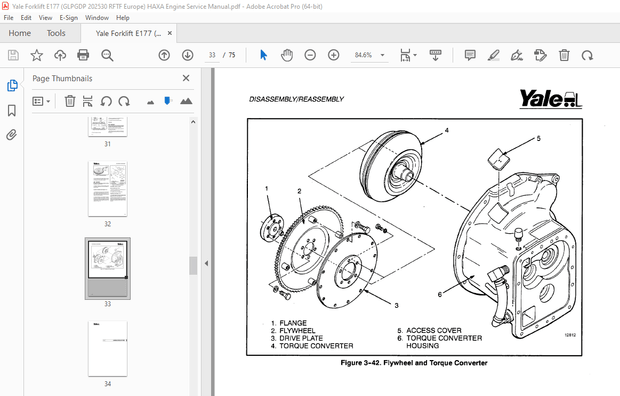Print the document with printer icon
This screenshot has width=620, height=396.
pyautogui.click(x=83, y=55)
